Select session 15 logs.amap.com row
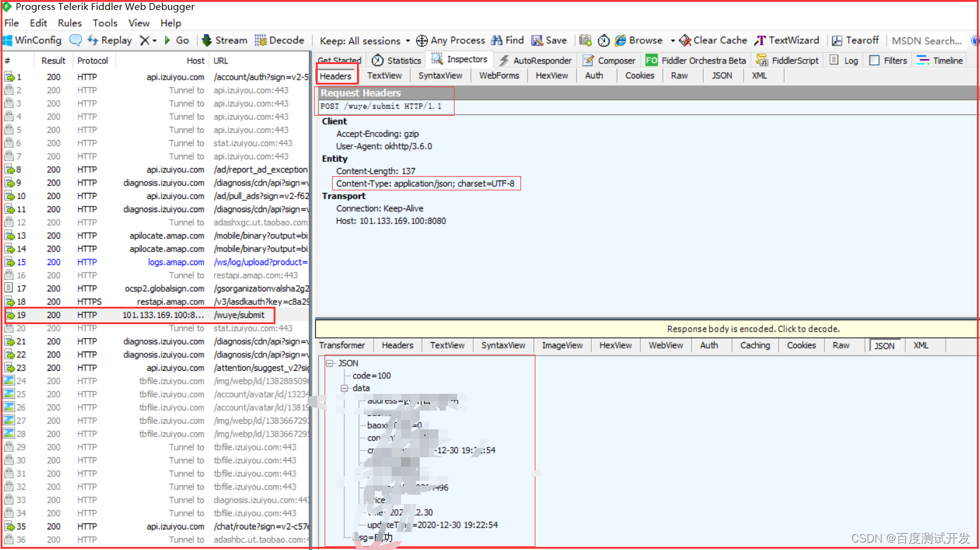The width and height of the screenshot is (980, 550). (157, 263)
